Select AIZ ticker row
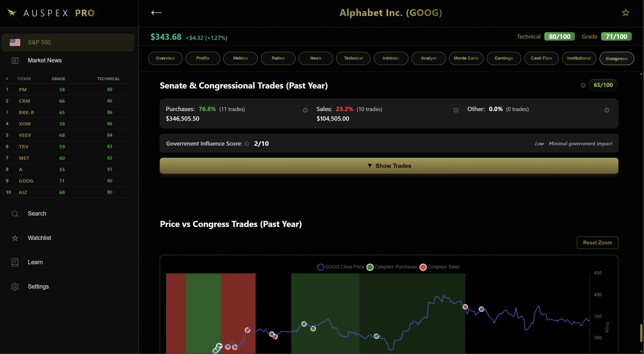This screenshot has height=354, width=644. pyautogui.click(x=68, y=192)
